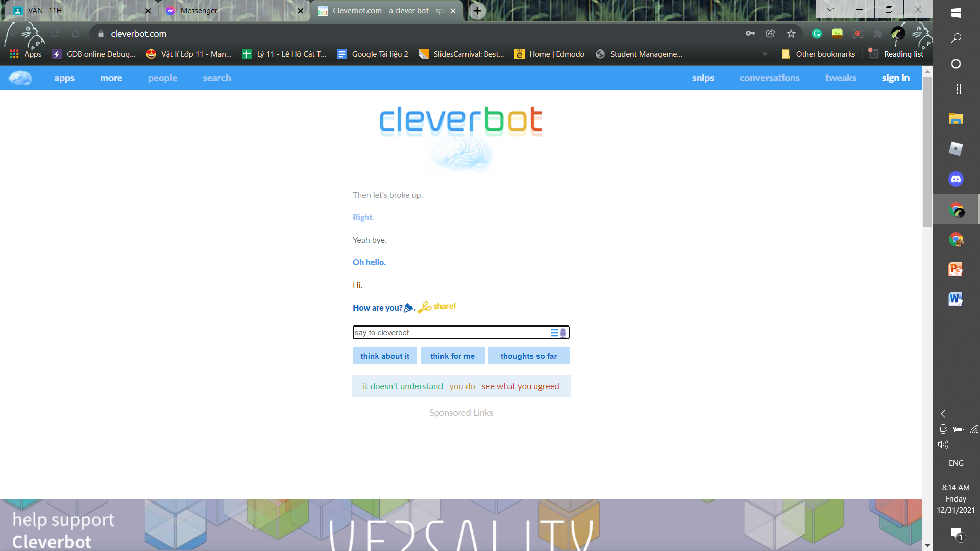Open Task View on the taskbar
This screenshot has width=980, height=551.
[956, 89]
